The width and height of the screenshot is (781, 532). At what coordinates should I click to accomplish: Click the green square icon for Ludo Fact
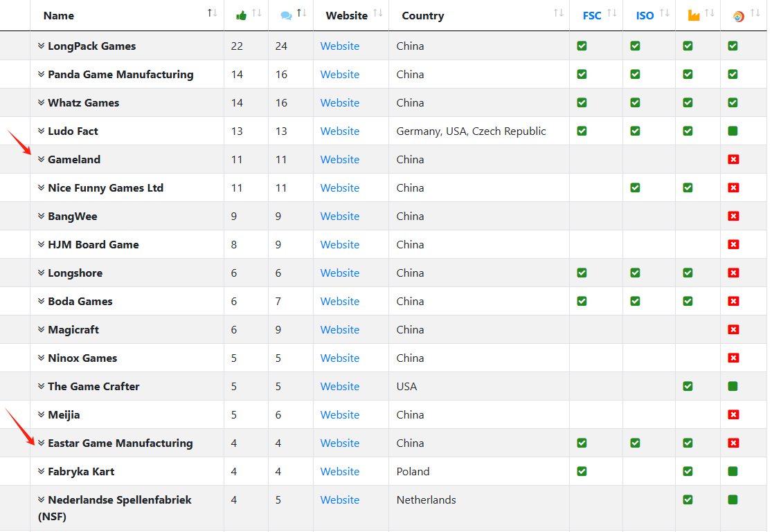733,131
